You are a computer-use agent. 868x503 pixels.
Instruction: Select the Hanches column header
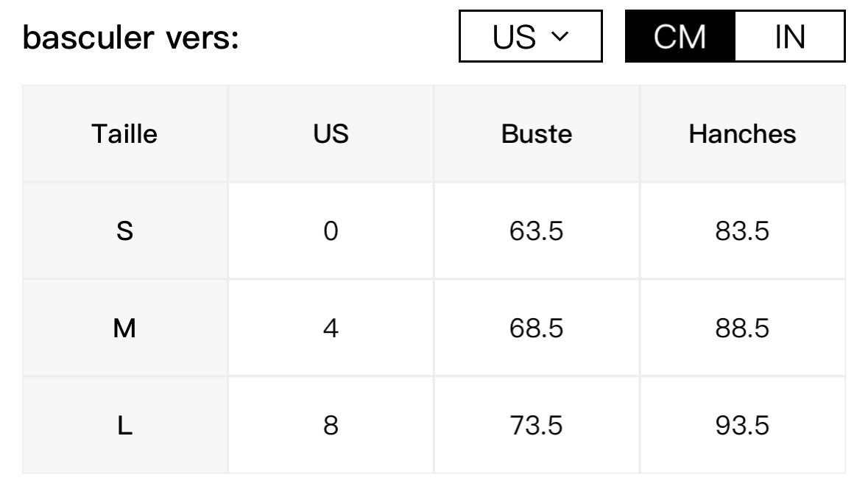point(742,133)
